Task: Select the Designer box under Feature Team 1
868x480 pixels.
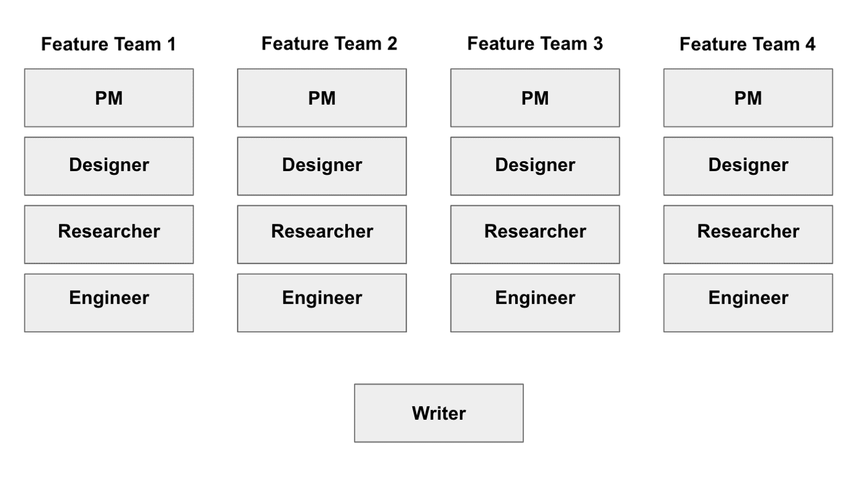Action: click(x=108, y=166)
